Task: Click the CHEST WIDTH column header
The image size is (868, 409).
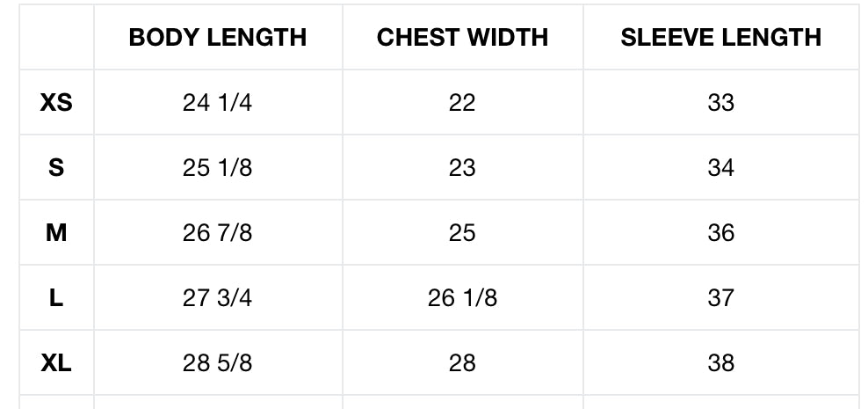Action: tap(462, 37)
